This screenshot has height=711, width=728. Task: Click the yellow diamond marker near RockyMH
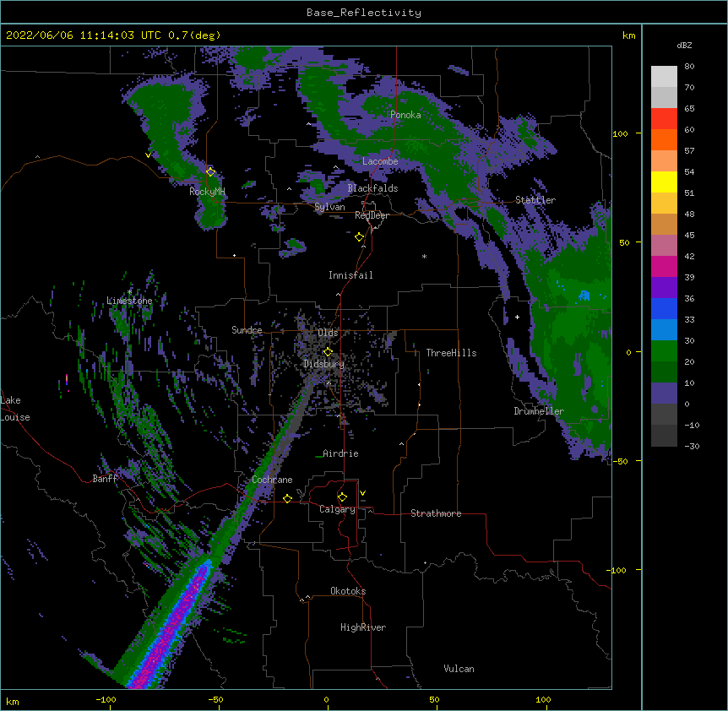pos(211,171)
